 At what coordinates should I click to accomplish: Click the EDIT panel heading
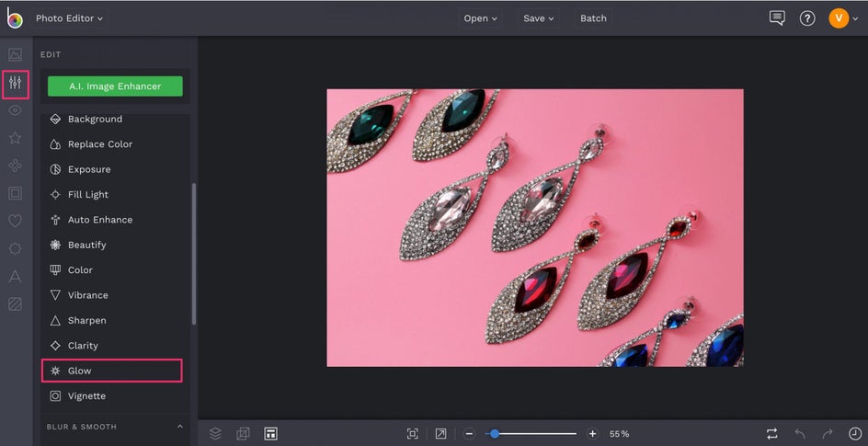(x=51, y=55)
